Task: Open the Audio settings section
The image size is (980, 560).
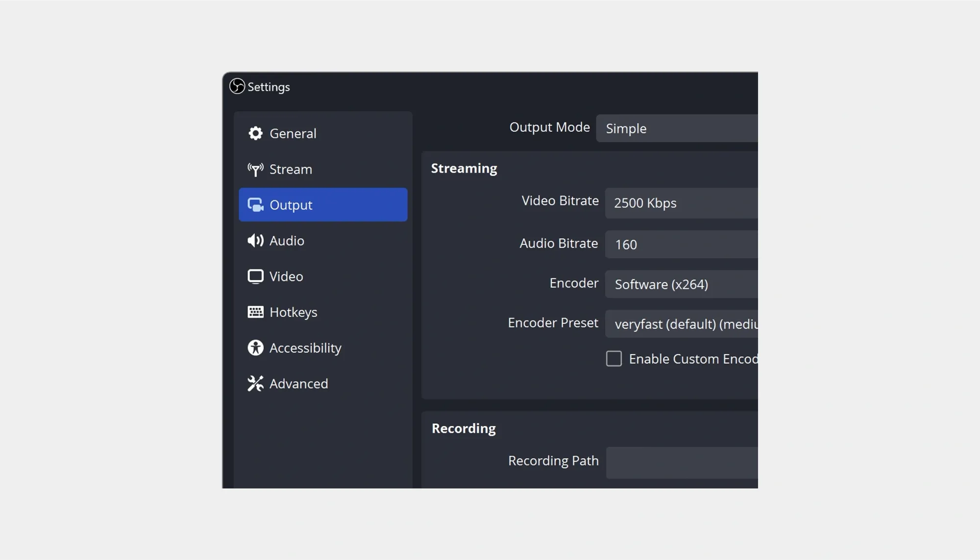Action: pyautogui.click(x=287, y=241)
